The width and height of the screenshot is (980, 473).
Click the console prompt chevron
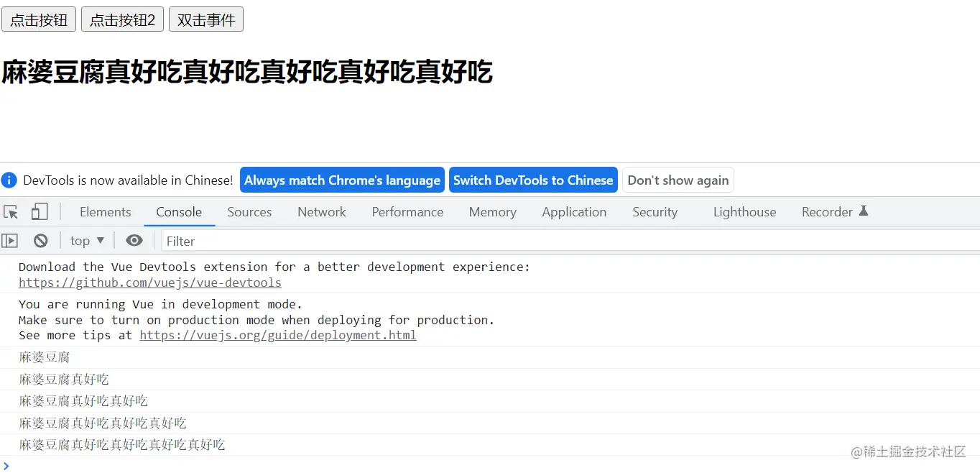(6, 466)
